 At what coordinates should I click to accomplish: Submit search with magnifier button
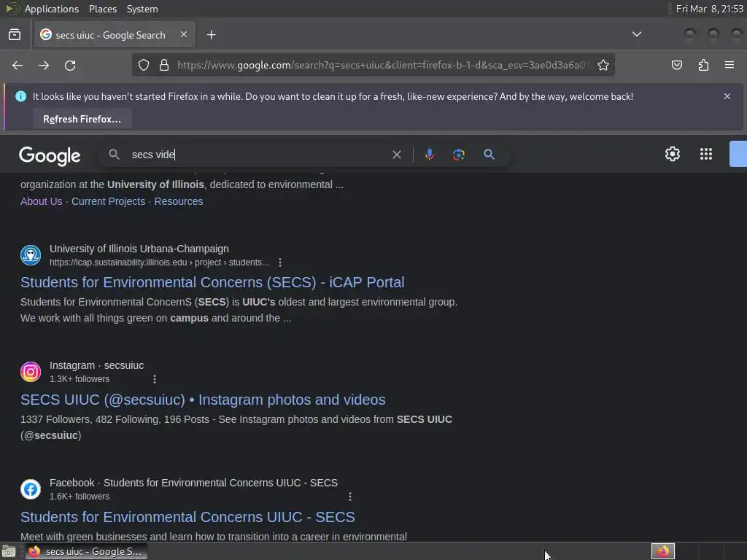point(489,155)
